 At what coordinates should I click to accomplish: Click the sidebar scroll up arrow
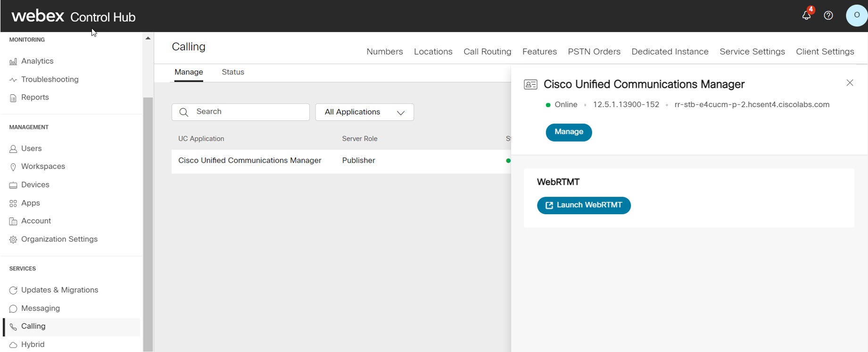(x=148, y=38)
